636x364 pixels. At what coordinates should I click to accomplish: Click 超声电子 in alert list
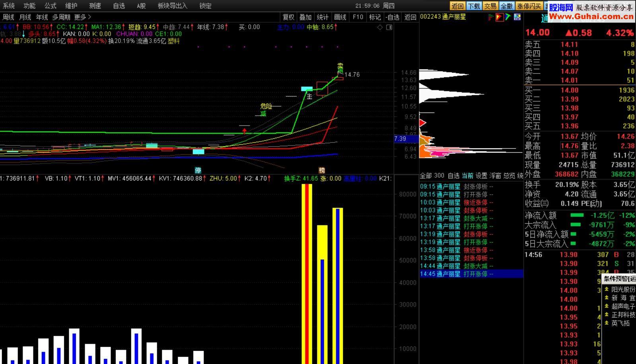click(x=623, y=306)
